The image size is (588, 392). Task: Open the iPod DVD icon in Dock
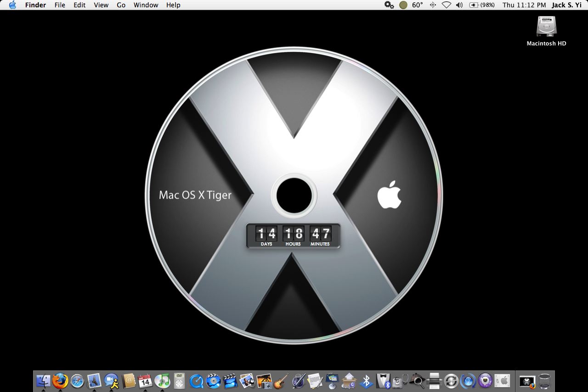point(179,381)
